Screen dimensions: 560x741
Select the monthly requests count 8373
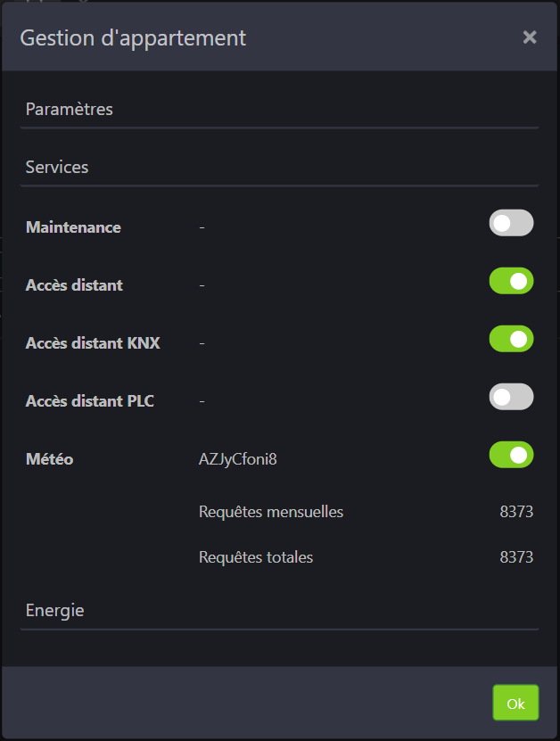point(516,512)
